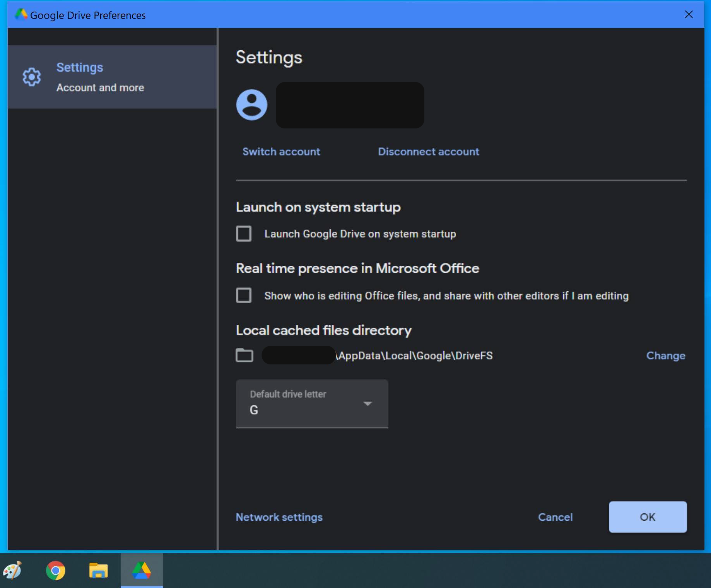The image size is (711, 588).
Task: Click the account avatar icon
Action: (x=251, y=105)
